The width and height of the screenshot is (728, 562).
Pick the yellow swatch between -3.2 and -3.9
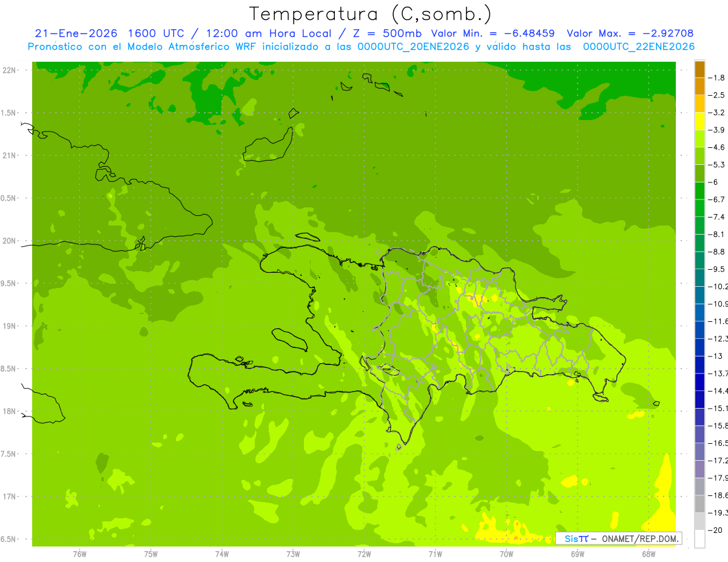click(x=699, y=121)
